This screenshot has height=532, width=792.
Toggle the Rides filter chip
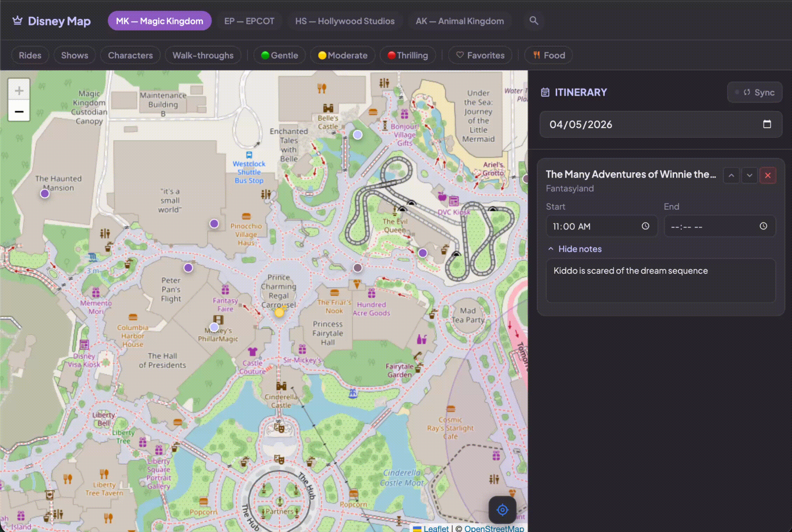tap(30, 55)
